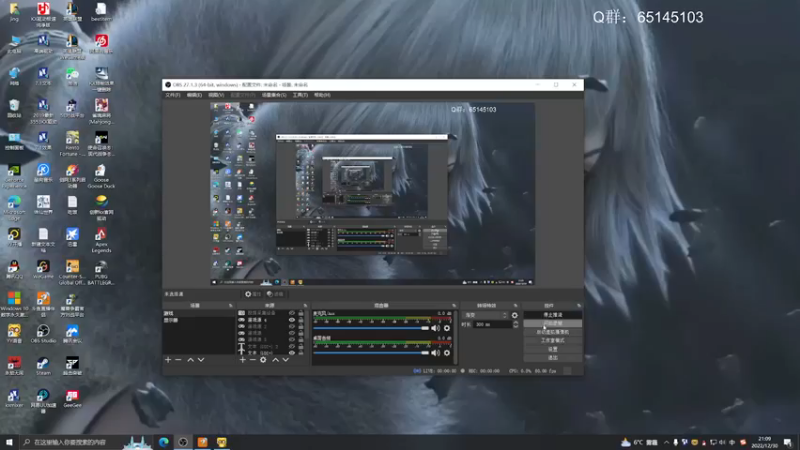Open the 桌面音频 audio settings gear

[x=447, y=353]
